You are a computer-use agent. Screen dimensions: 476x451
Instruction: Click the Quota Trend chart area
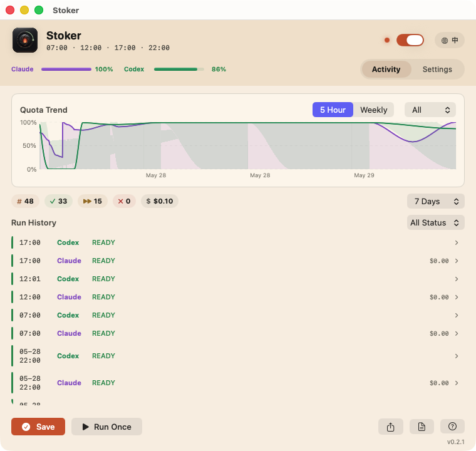(x=248, y=145)
